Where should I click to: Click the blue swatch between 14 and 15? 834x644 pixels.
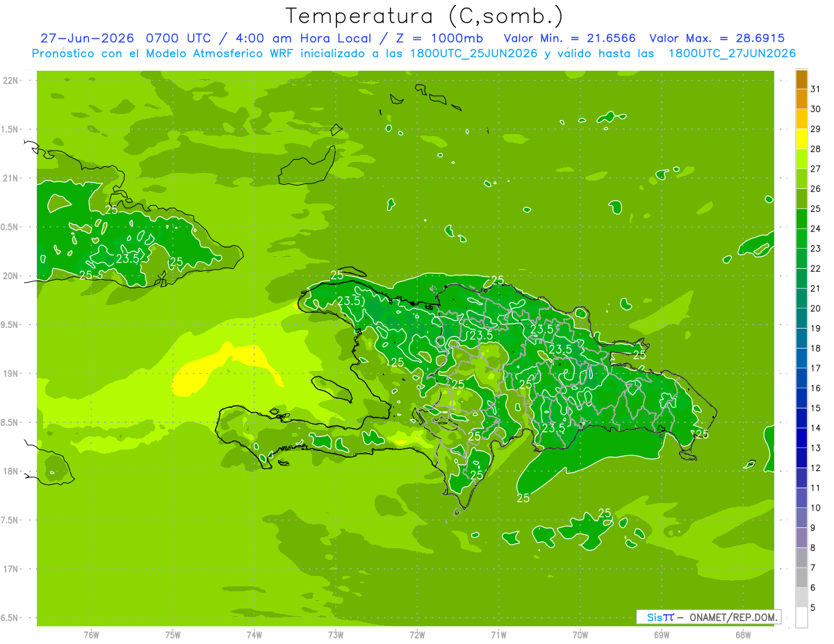tap(801, 418)
